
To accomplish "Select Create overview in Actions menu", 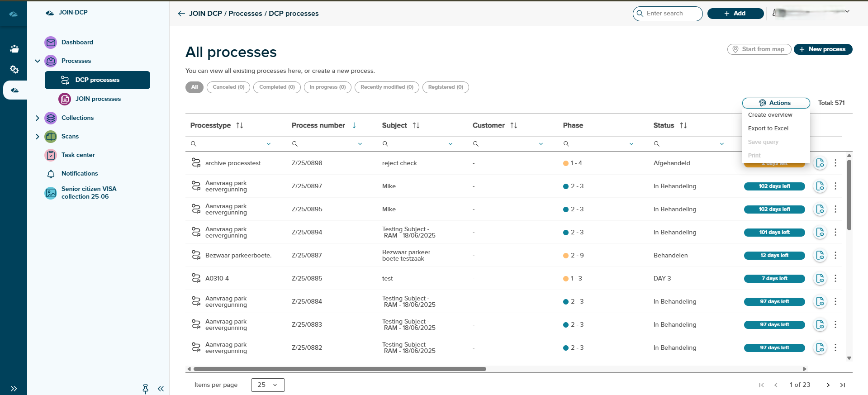I will point(770,115).
